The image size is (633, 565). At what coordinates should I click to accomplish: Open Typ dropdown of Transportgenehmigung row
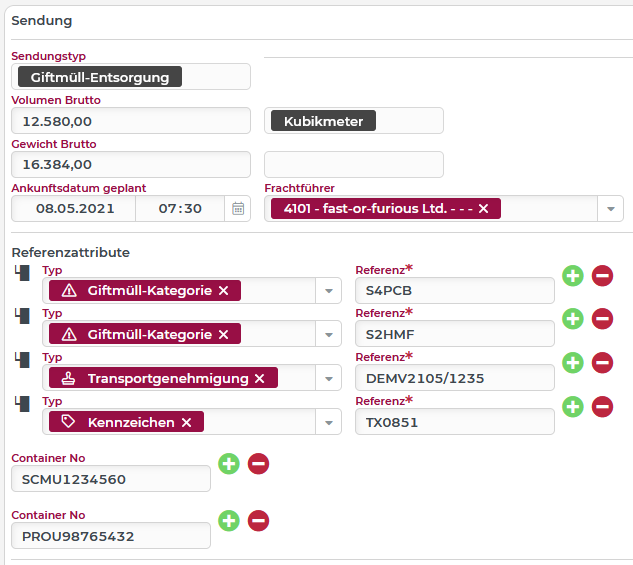[x=329, y=378]
